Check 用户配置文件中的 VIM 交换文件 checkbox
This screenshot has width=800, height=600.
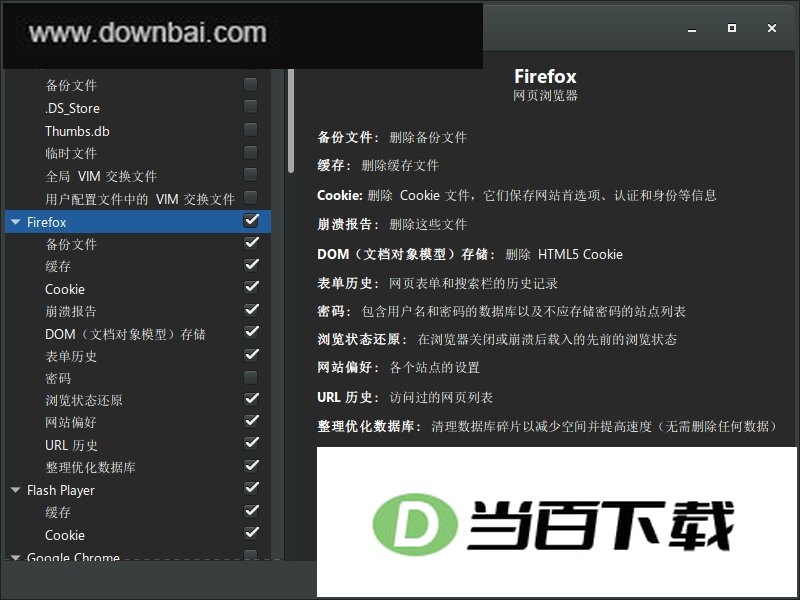pos(250,197)
